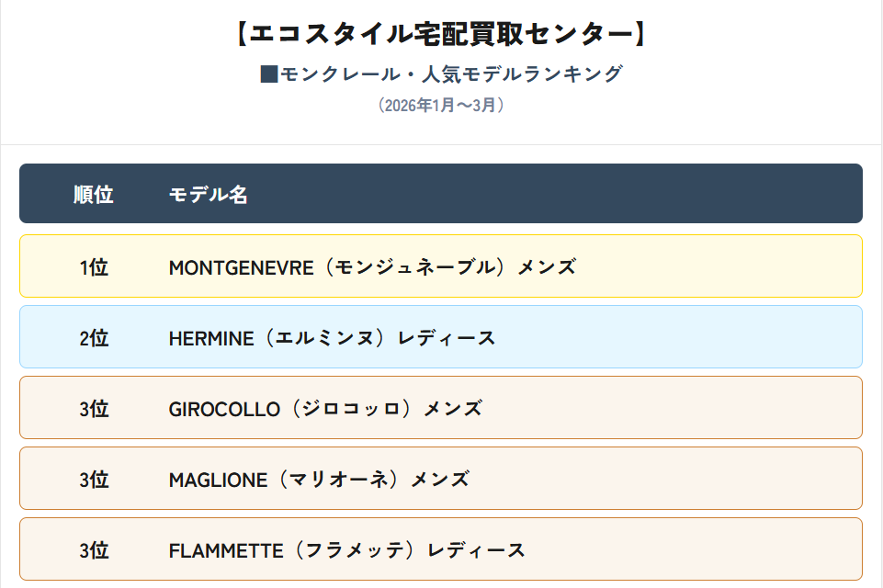Click the MAGLIONE model name
Viewport: 883px width, 588px height.
coord(218,480)
